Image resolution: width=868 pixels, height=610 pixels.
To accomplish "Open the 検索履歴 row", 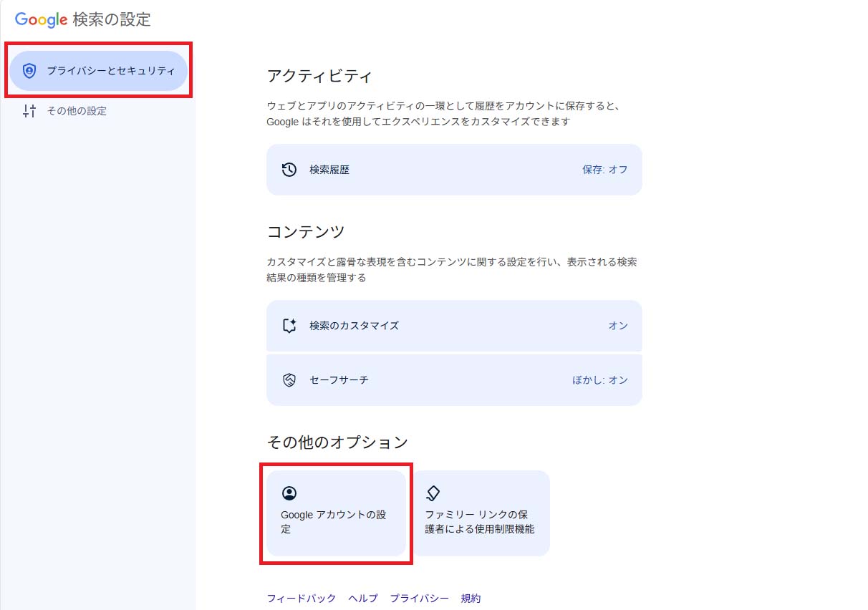I will click(x=454, y=170).
